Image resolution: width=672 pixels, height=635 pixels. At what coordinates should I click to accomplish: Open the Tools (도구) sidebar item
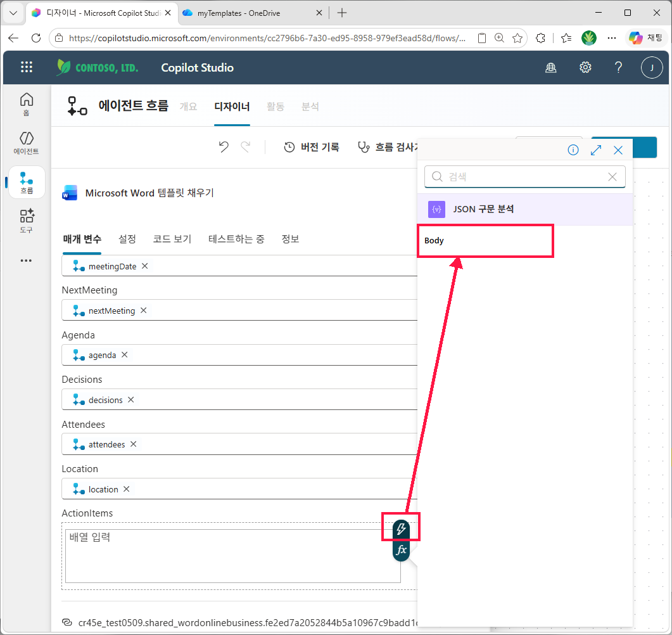(x=27, y=221)
